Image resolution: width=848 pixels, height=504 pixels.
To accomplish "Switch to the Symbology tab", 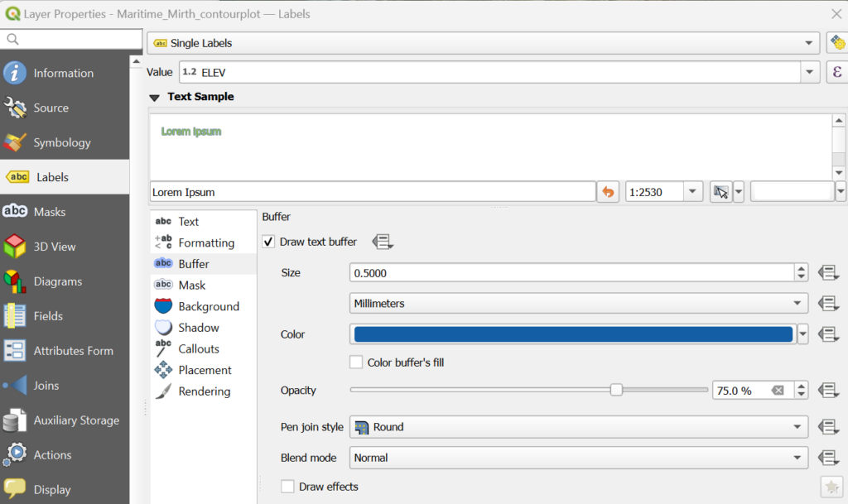I will point(62,142).
